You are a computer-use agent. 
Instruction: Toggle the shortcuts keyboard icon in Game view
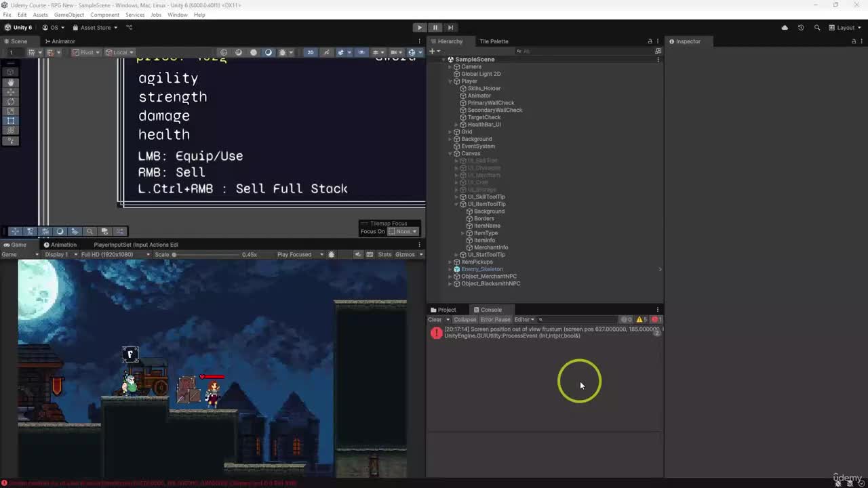(370, 255)
